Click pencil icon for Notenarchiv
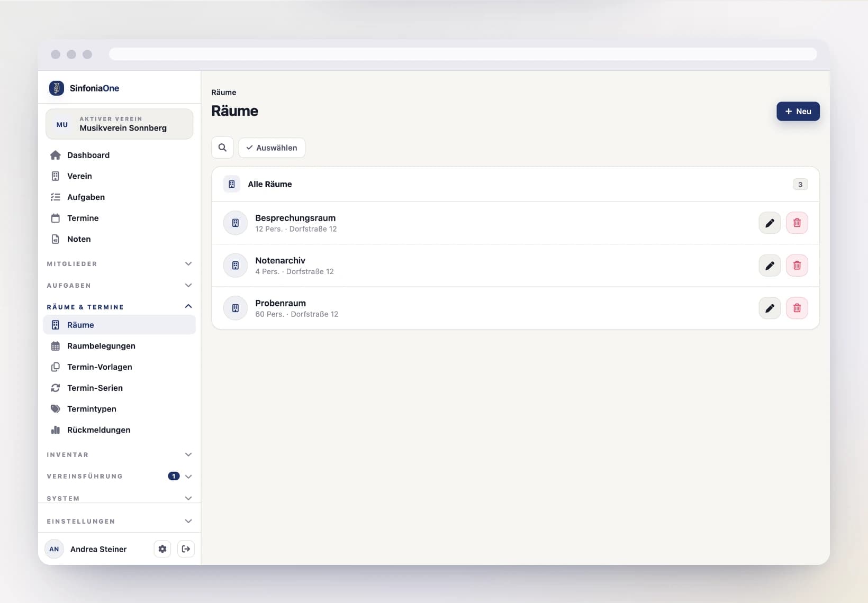 770,266
